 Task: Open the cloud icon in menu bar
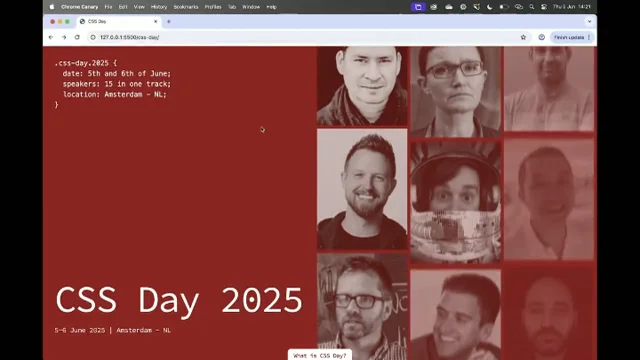pos(449,7)
